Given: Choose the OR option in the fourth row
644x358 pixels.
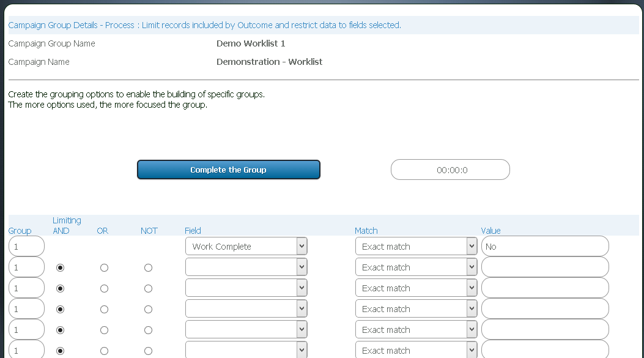Looking at the screenshot, I should (104, 309).
